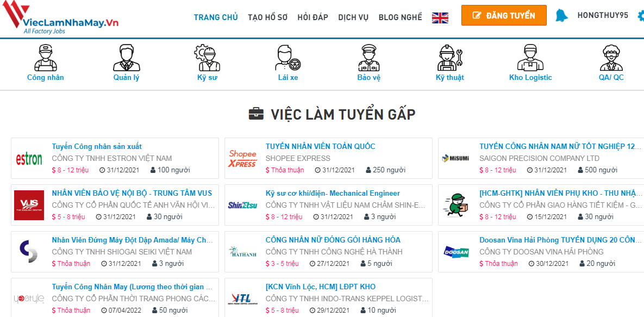Open job TUYỂN NHÂN VIÊN TOÀN QUỐC

click(320, 146)
